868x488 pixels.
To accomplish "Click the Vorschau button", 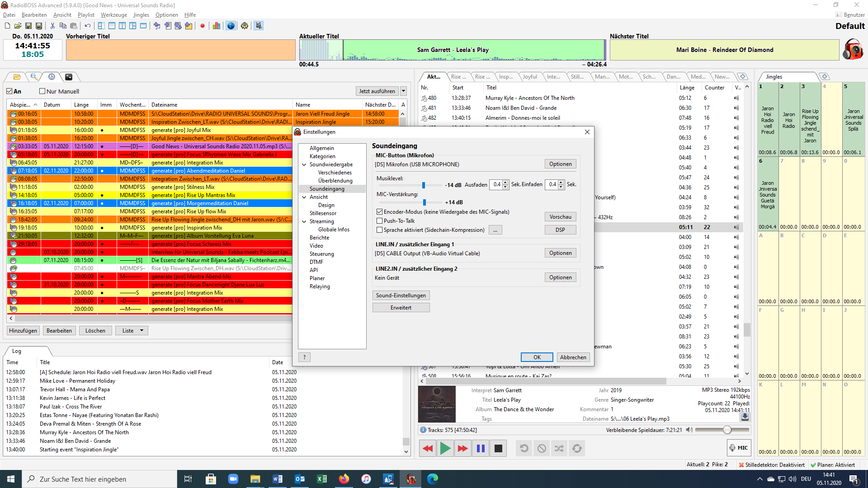I will (560, 217).
